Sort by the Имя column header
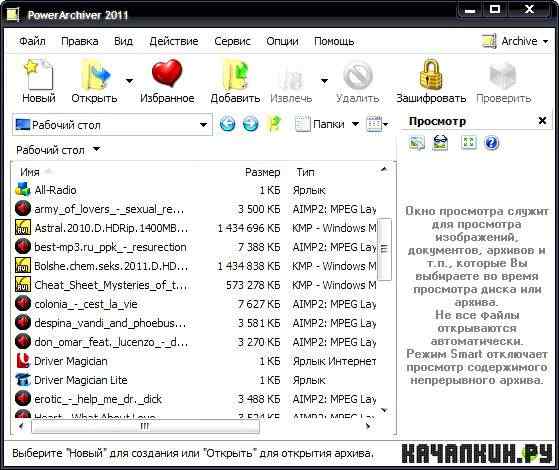 click(30, 172)
